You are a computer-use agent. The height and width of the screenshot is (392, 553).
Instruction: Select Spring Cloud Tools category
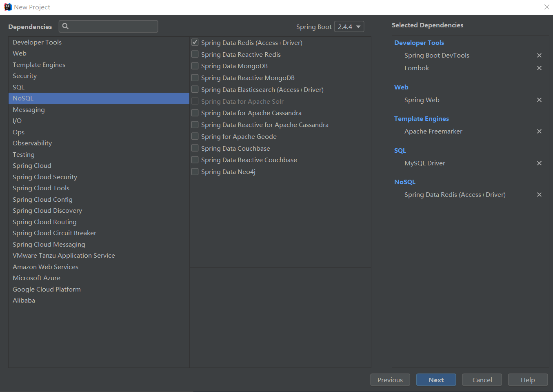click(x=99, y=188)
